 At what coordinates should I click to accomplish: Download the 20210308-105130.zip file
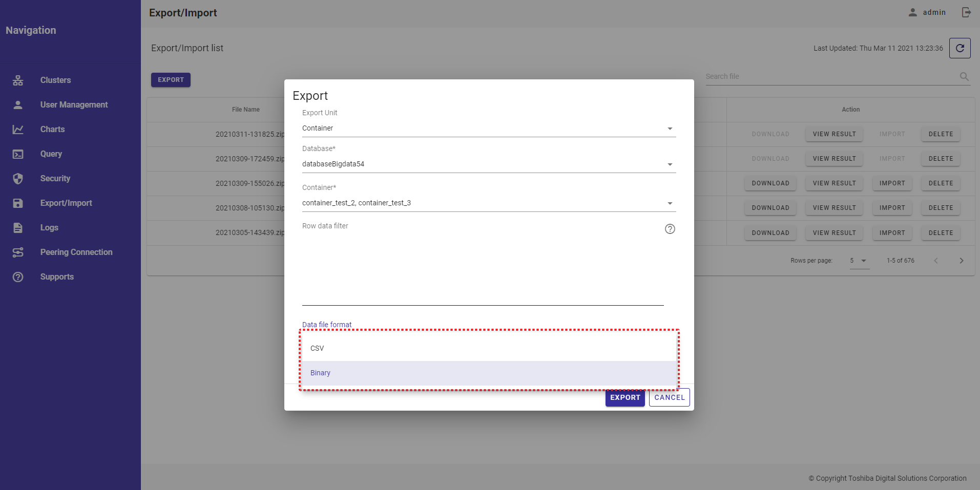[x=770, y=208]
